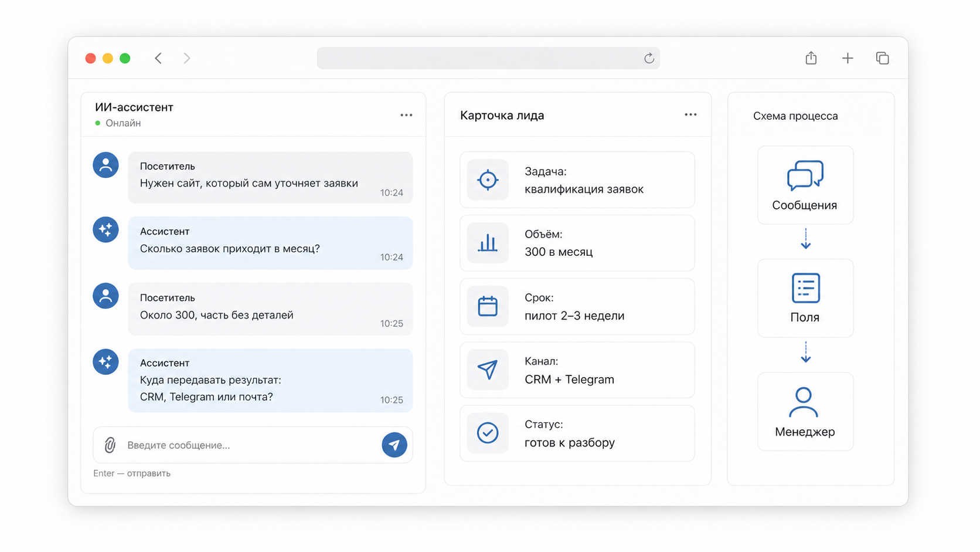
Task: Click 'пилот 2–3 недели' value text
Action: 574,316
